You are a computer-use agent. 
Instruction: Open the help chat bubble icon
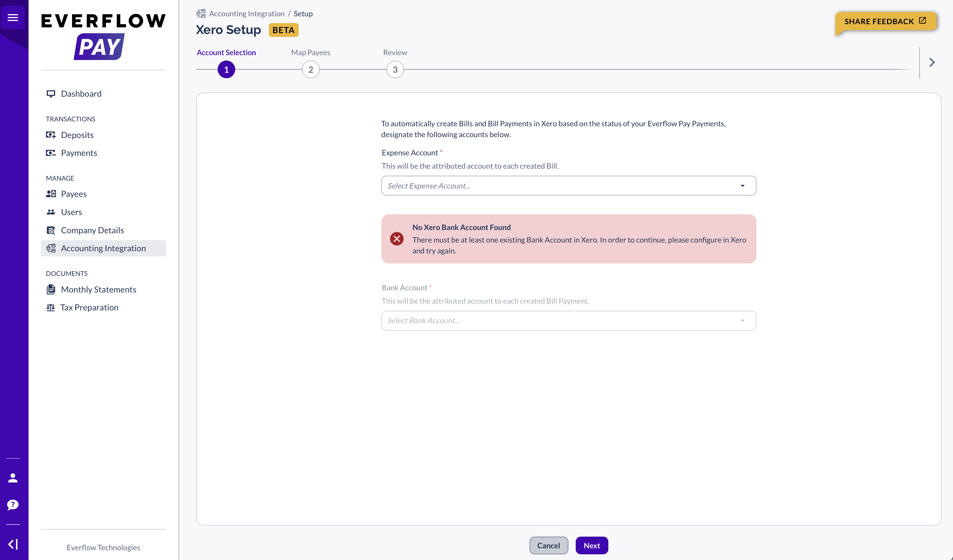[x=13, y=504]
